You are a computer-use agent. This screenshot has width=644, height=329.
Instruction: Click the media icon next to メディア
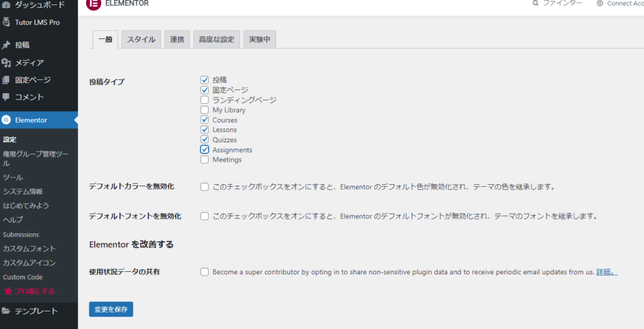click(x=6, y=62)
